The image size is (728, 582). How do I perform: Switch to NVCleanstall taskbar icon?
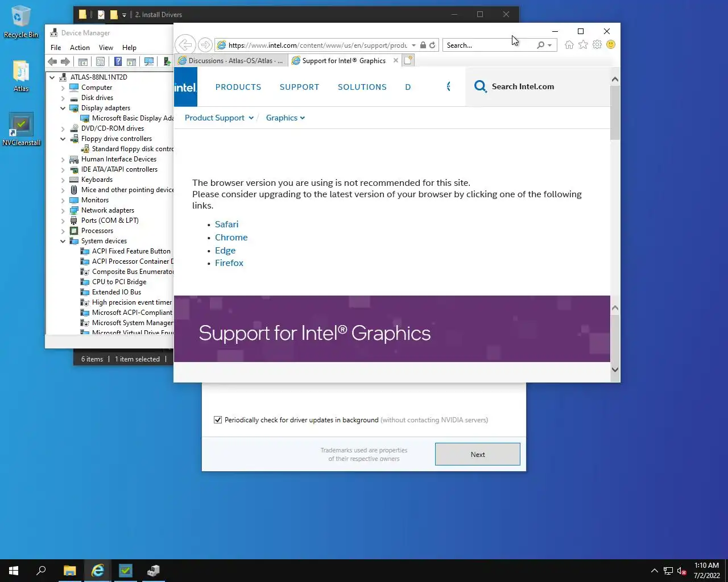[125, 571]
